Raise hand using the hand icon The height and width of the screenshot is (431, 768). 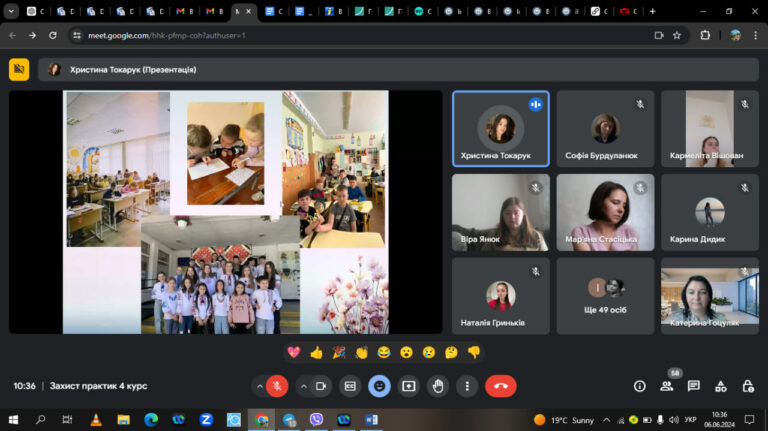[x=438, y=386]
